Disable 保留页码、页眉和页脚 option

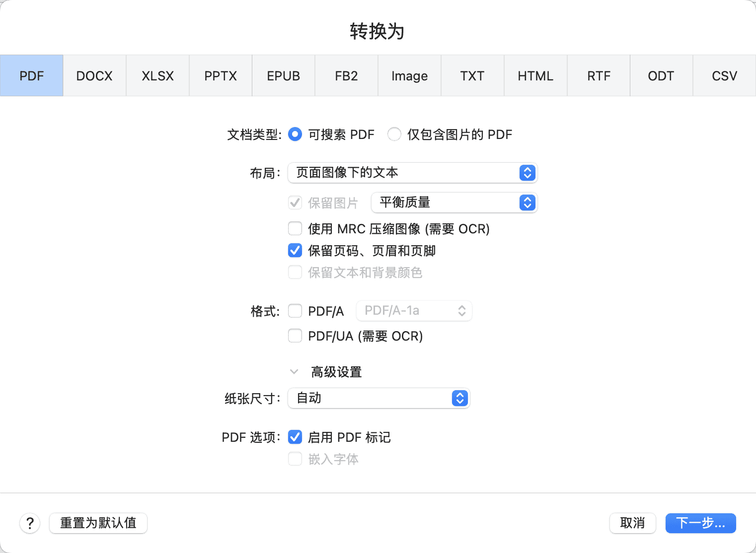coord(295,251)
